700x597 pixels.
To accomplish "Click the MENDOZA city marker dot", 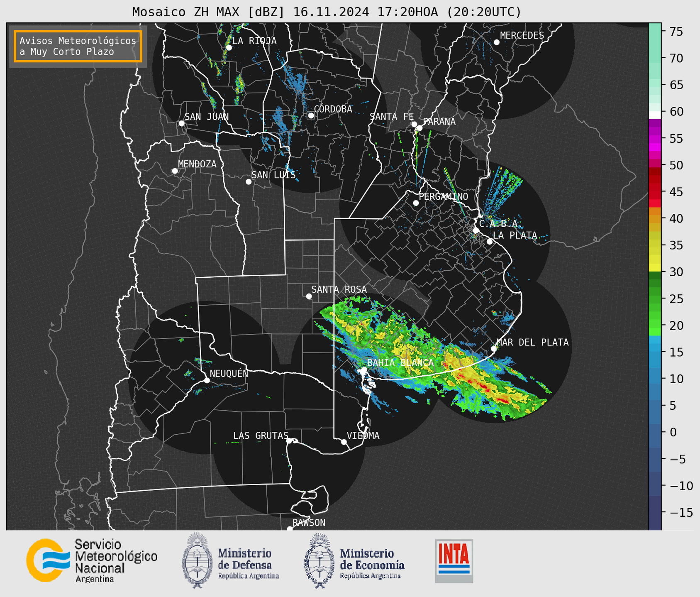I will (175, 171).
